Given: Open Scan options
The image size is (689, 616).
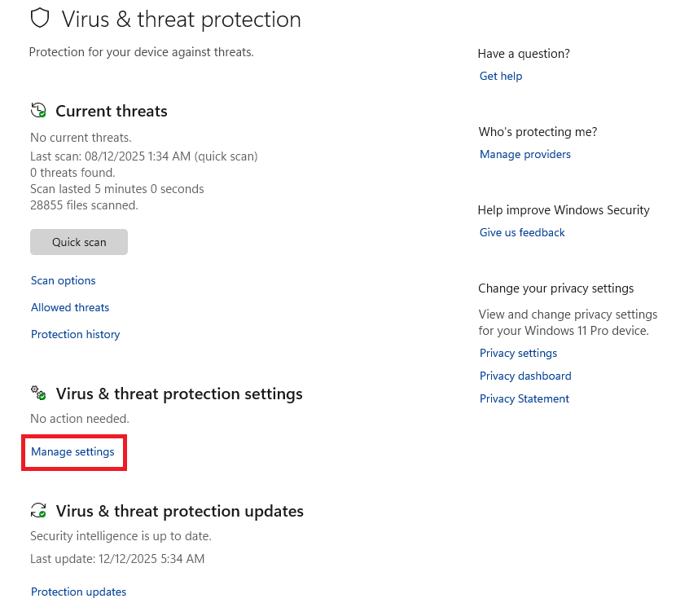Looking at the screenshot, I should (x=64, y=280).
